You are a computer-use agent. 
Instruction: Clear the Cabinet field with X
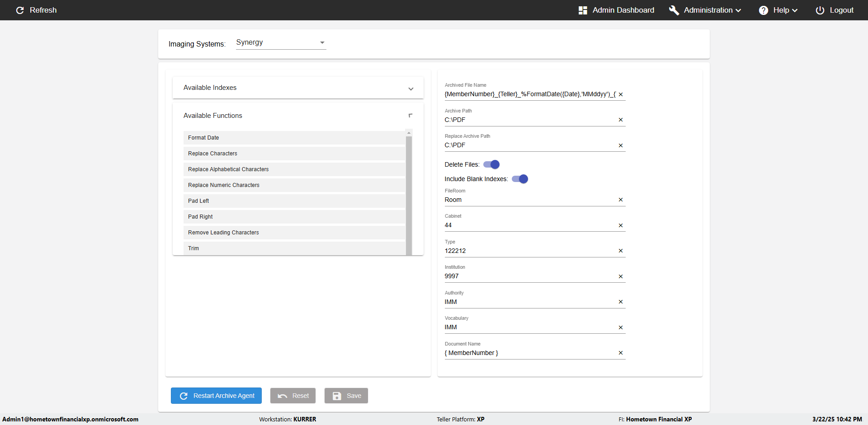click(621, 225)
